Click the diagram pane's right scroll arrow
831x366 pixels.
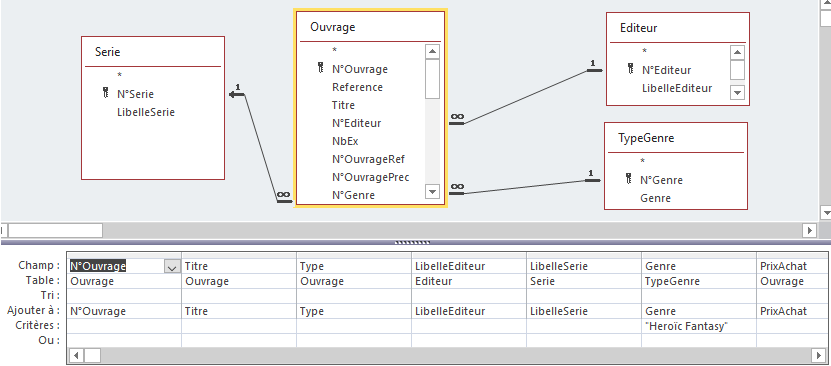click(809, 230)
